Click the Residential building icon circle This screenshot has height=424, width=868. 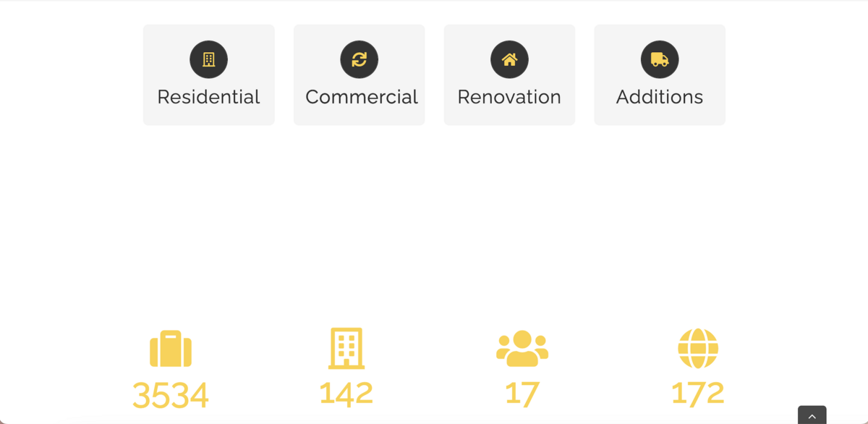(208, 59)
